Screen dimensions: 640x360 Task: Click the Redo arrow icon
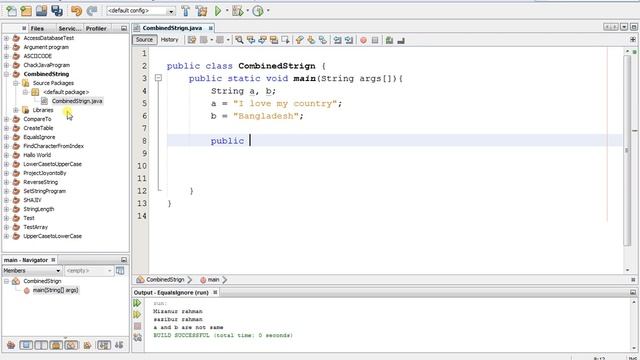[92, 11]
